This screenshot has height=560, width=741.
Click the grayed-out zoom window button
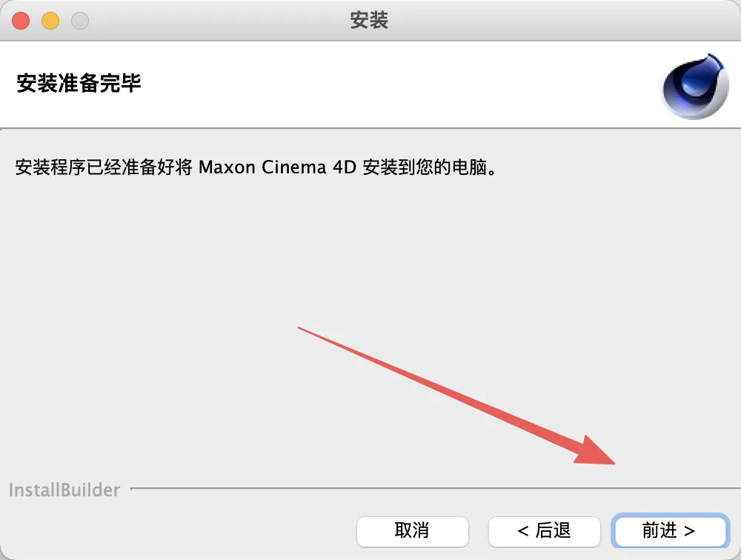coord(80,21)
